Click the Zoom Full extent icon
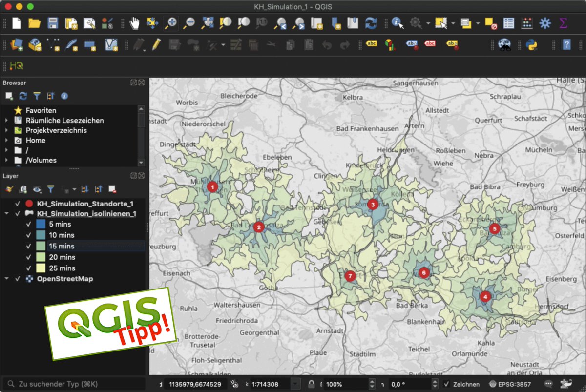The width and height of the screenshot is (586, 392). (208, 23)
